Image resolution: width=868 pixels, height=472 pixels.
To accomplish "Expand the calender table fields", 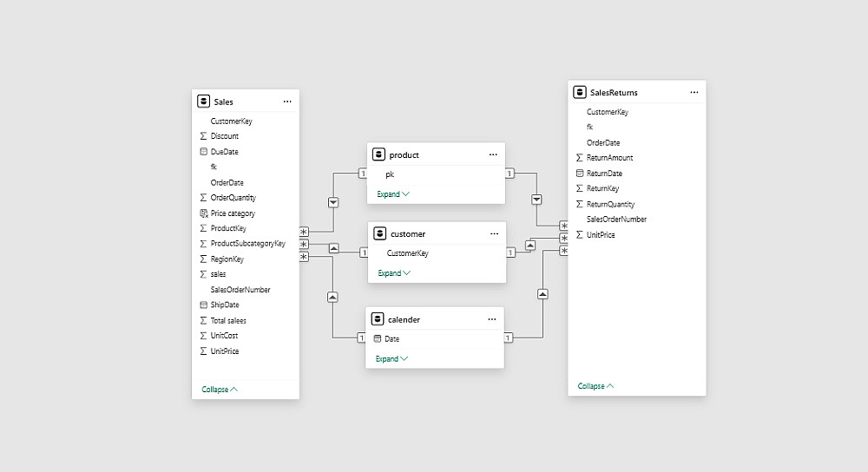I will 391,358.
